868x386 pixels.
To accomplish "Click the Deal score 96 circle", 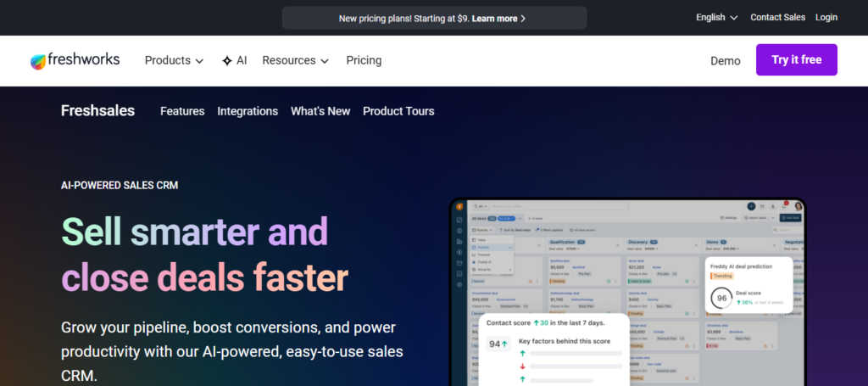I will pos(721,299).
